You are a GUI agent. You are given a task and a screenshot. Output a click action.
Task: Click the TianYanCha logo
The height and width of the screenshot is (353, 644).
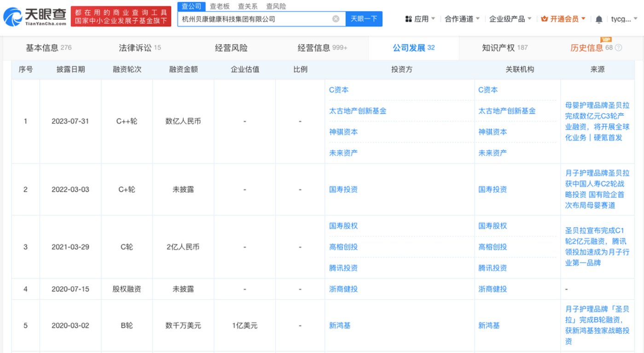35,17
